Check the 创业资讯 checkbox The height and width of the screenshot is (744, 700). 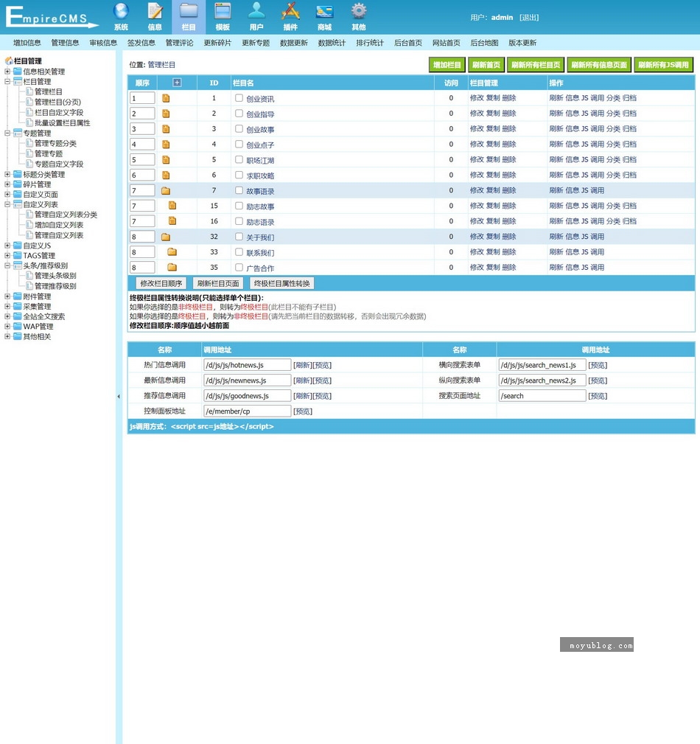239,98
